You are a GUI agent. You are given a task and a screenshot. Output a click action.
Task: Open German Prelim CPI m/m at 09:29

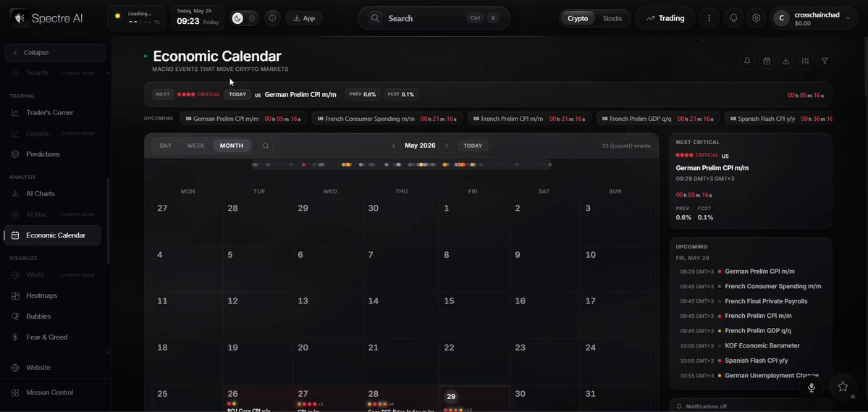tap(750, 272)
